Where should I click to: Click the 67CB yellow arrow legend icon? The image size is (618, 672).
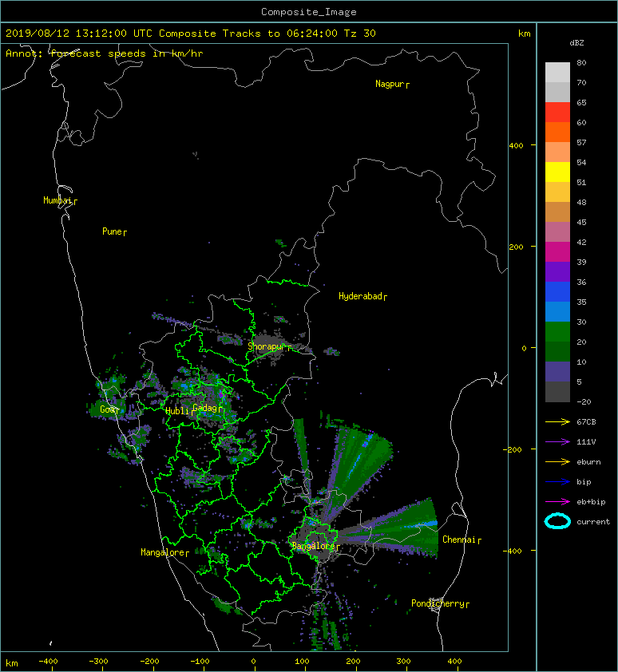click(x=557, y=421)
